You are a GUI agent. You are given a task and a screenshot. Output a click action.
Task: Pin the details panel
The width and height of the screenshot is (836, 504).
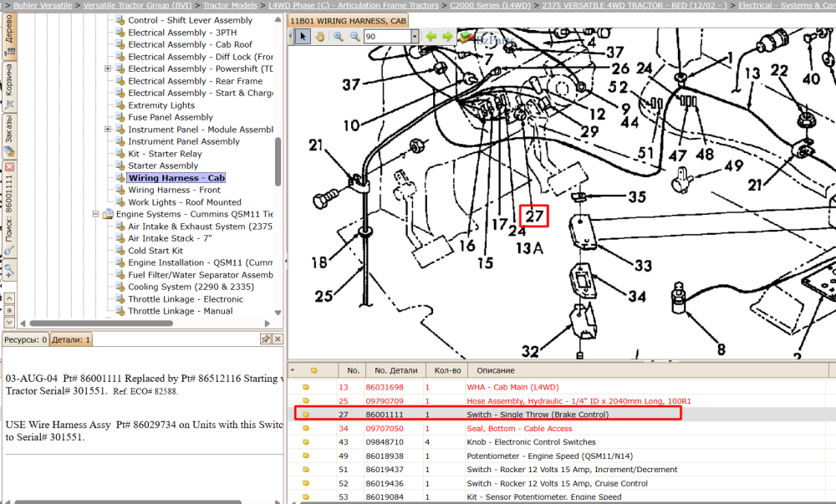tap(266, 339)
